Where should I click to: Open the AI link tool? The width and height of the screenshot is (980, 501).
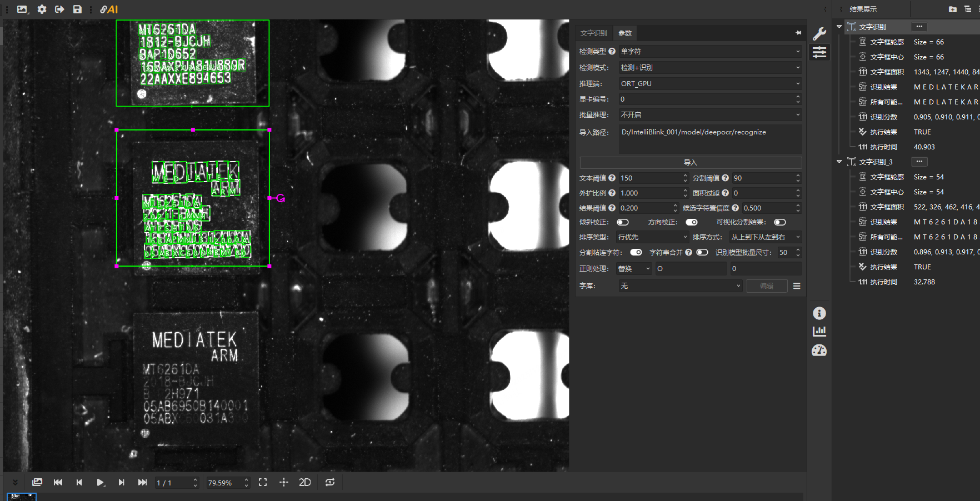pyautogui.click(x=109, y=9)
